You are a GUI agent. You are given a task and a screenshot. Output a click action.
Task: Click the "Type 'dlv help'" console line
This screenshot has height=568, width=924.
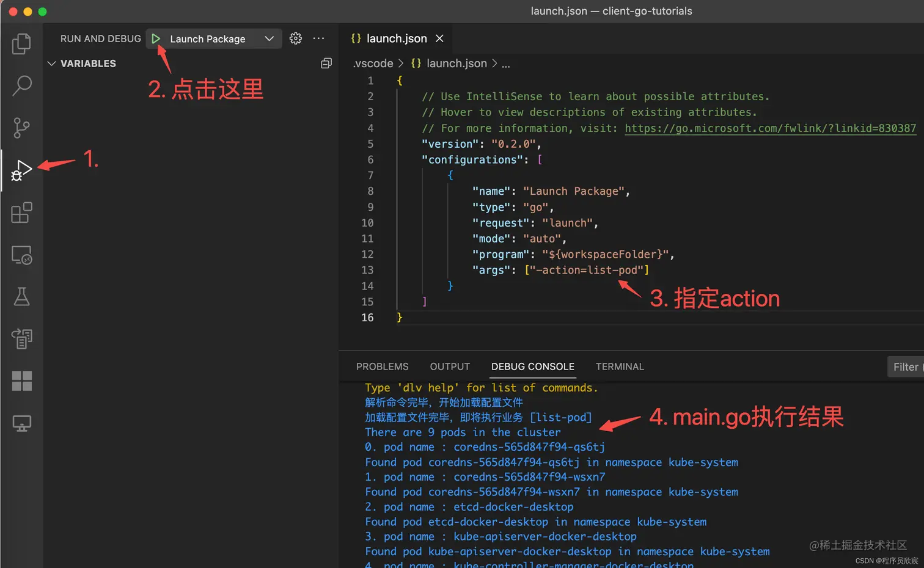point(481,388)
